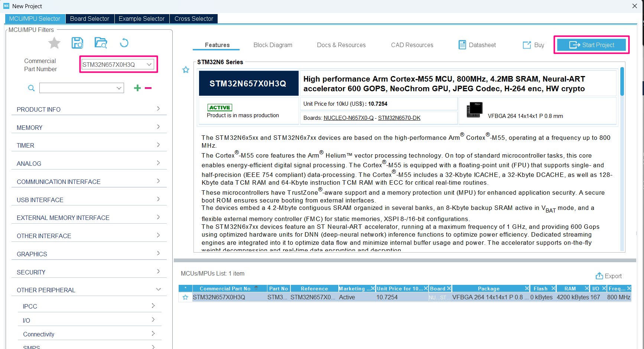The height and width of the screenshot is (349, 644).
Task: Switch to the Board Selector tab
Action: click(x=90, y=18)
